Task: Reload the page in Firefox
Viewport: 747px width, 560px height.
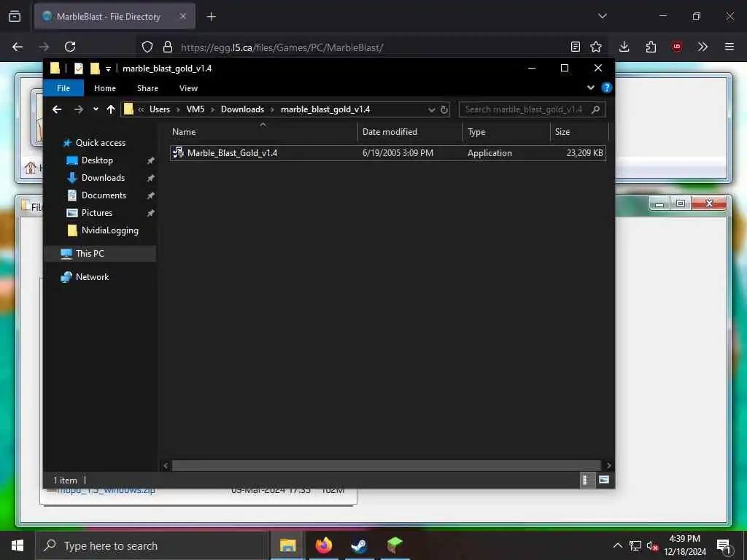Action: click(x=70, y=47)
